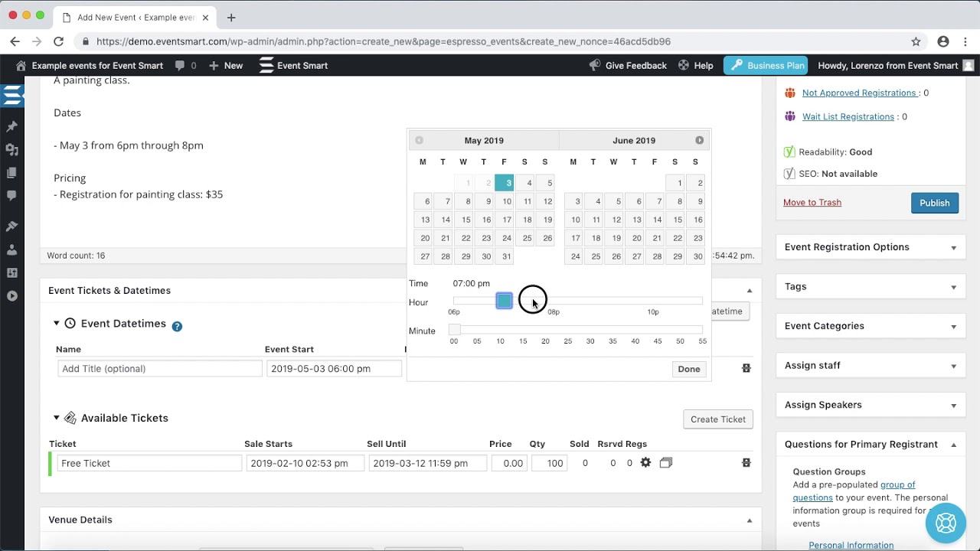Viewport: 980px width, 551px height.
Task: Click the ticket Qty field
Action: click(x=549, y=463)
